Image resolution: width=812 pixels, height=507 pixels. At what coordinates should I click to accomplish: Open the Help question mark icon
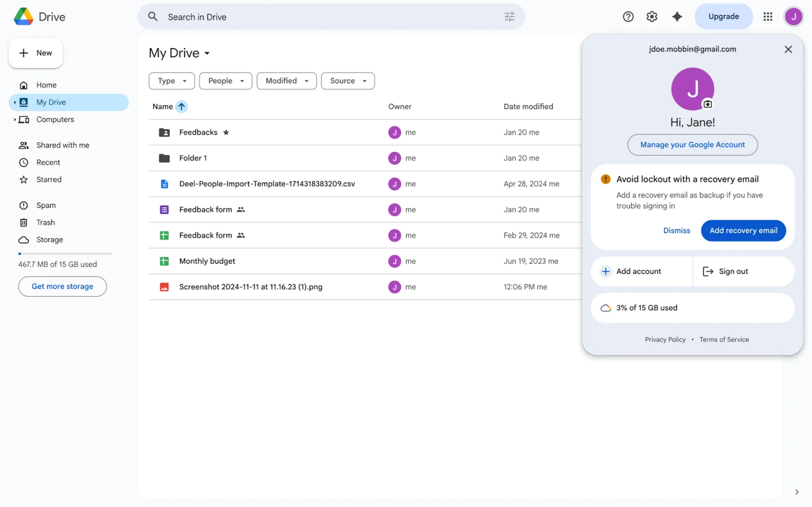(x=628, y=16)
